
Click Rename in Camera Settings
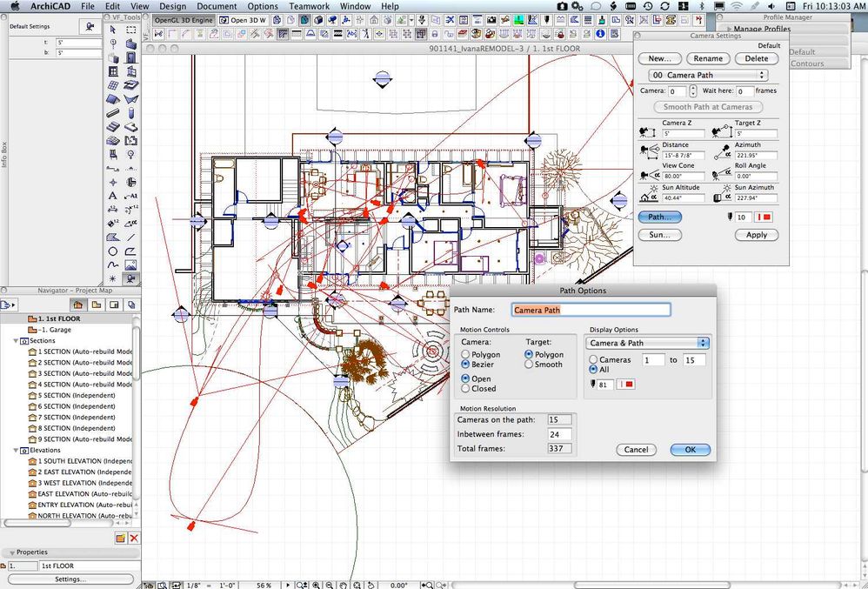pos(708,58)
